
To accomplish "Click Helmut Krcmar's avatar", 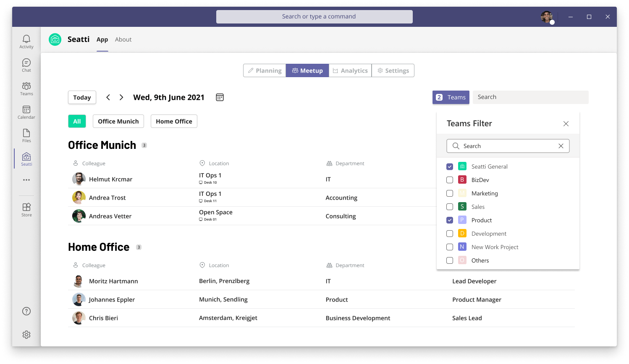I will pos(79,179).
